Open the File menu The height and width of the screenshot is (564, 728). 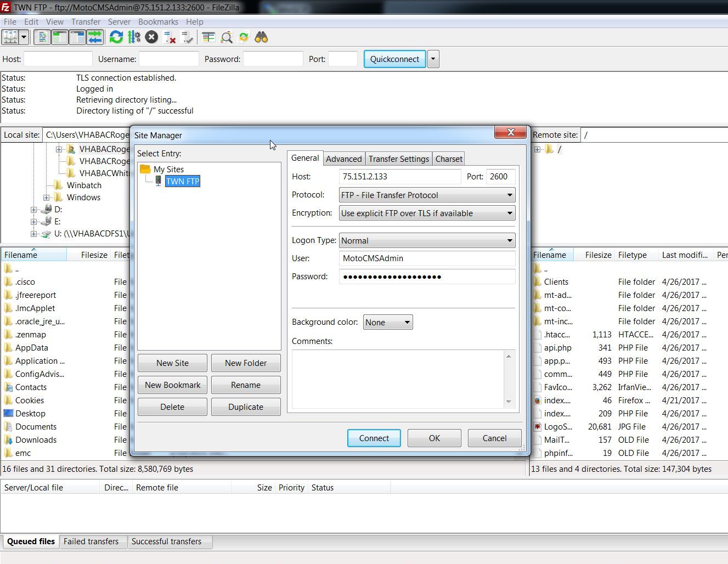tap(10, 22)
